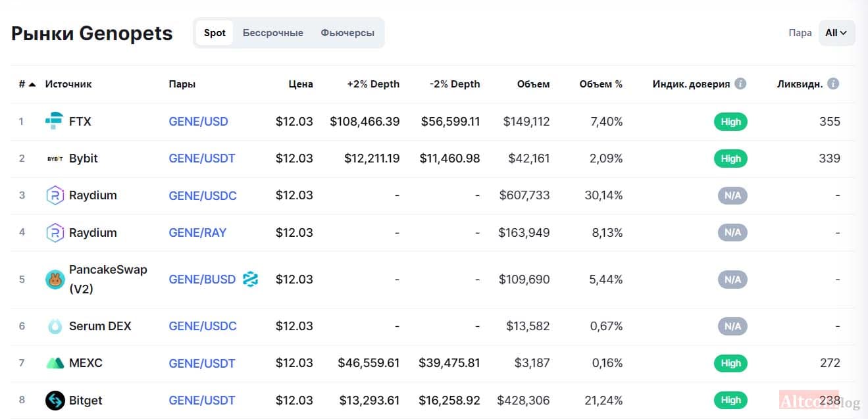Select the Spot tab

[x=215, y=33]
